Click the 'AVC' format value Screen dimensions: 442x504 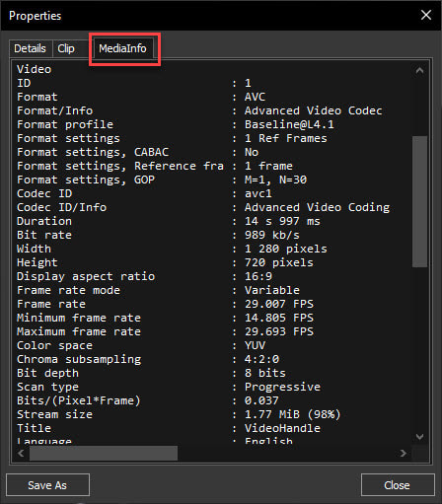click(x=255, y=97)
